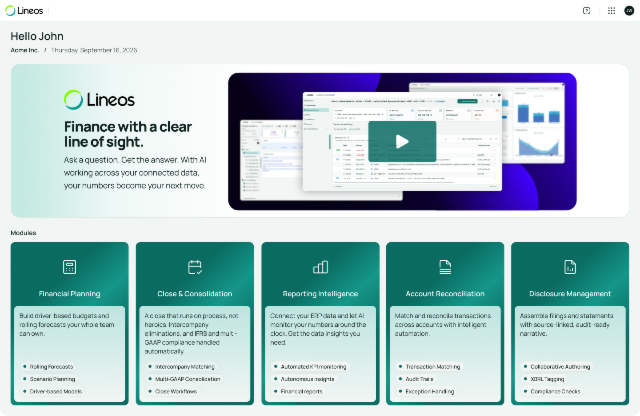Click the Hello John greeting

click(x=37, y=36)
